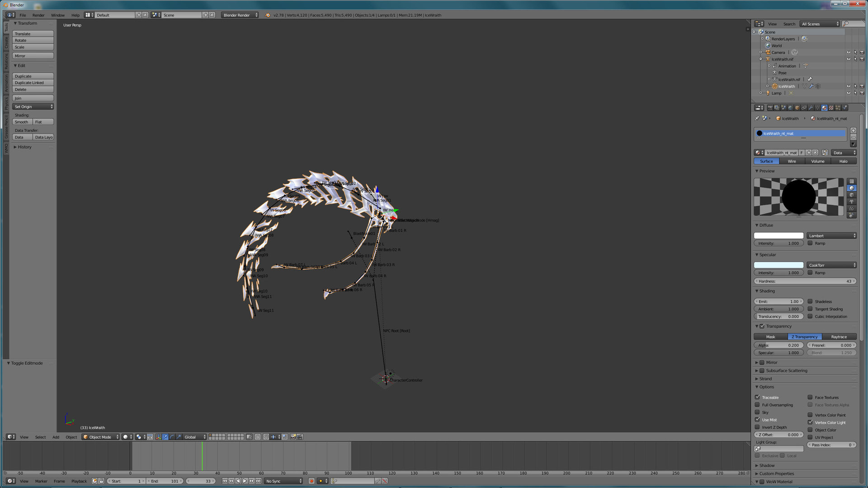Viewport: 868px width, 488px height.
Task: Click the IceWraith mesh modifier wrench in outliner
Action: pyautogui.click(x=811, y=86)
